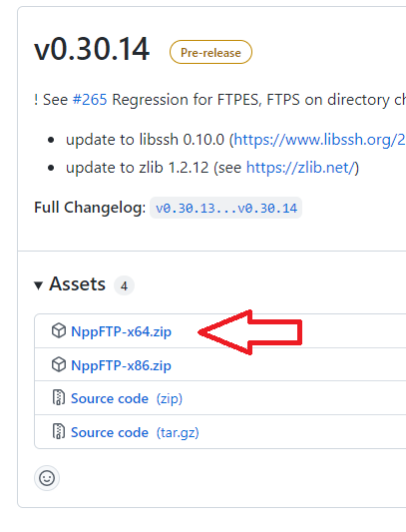
Task: Click the assets count badge showing 4
Action: coord(124,285)
